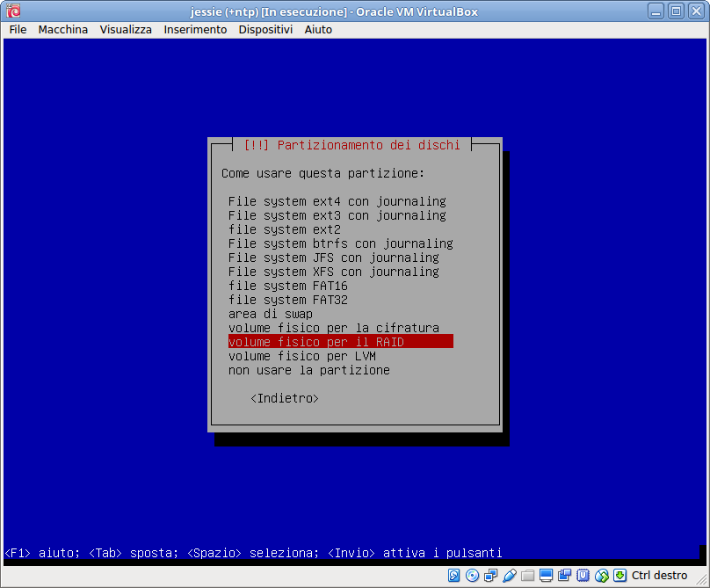Click the CPU virtualization features status icon

click(583, 576)
